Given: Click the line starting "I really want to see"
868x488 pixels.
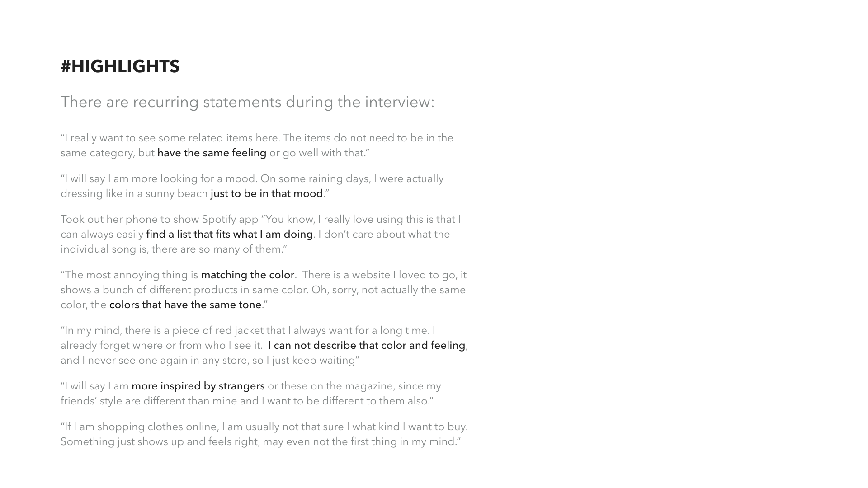Looking at the screenshot, I should coord(257,138).
